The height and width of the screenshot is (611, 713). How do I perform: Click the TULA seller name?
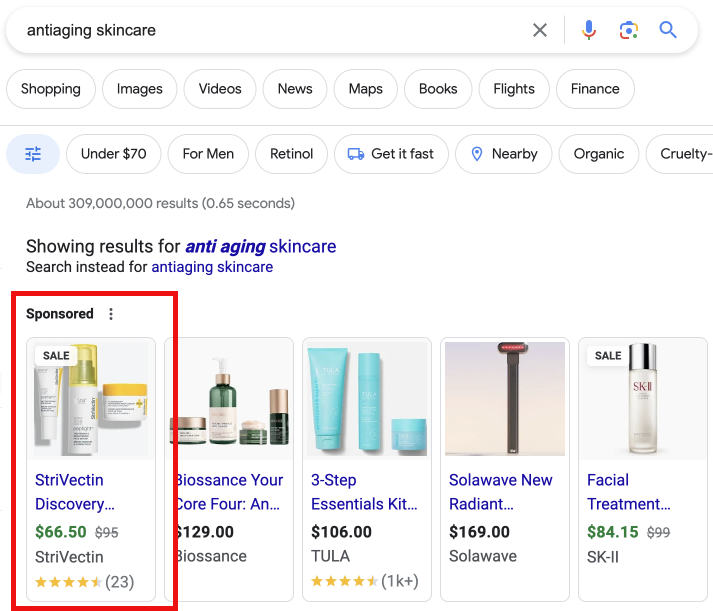[331, 556]
